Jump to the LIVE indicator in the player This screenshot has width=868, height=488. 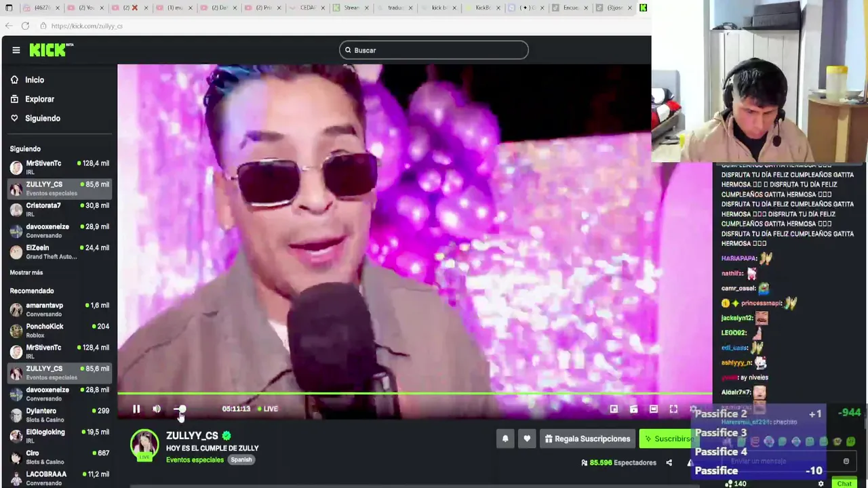pyautogui.click(x=268, y=409)
